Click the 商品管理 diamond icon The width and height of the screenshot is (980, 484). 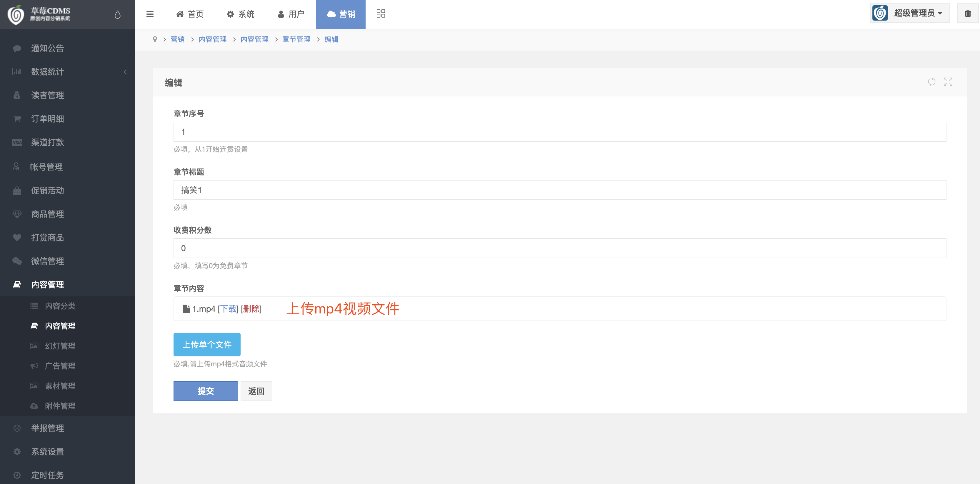(x=17, y=214)
